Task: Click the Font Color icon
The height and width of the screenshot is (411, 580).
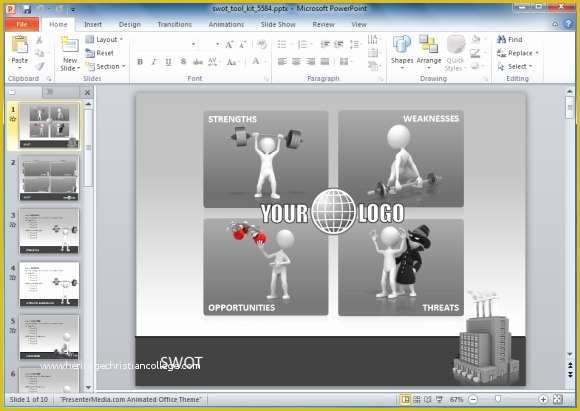Action: tap(256, 61)
